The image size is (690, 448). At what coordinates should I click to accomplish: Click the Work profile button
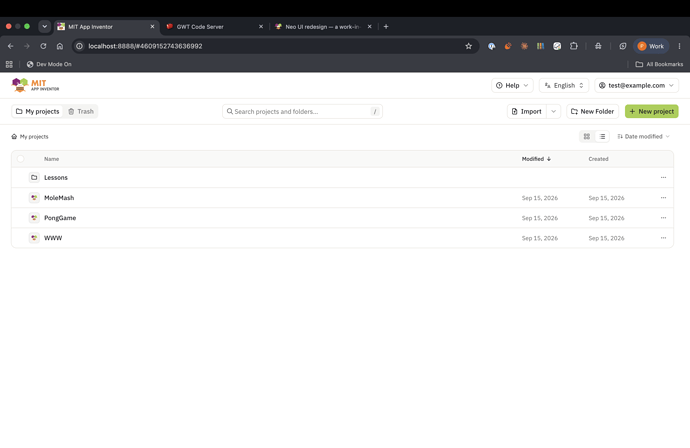pyautogui.click(x=651, y=46)
